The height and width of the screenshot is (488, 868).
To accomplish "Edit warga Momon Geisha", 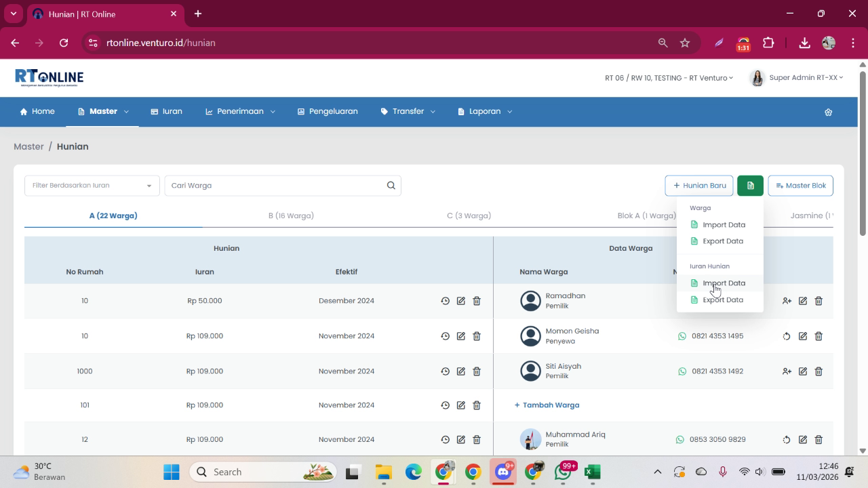I will click(x=803, y=336).
